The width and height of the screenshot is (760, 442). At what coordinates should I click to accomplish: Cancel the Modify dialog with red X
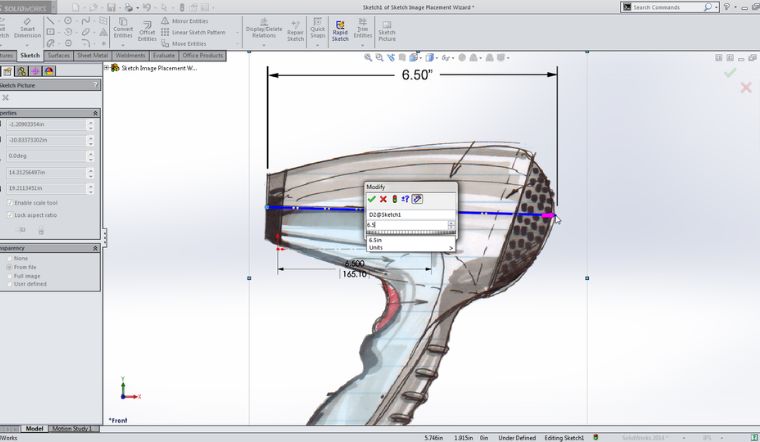(383, 199)
